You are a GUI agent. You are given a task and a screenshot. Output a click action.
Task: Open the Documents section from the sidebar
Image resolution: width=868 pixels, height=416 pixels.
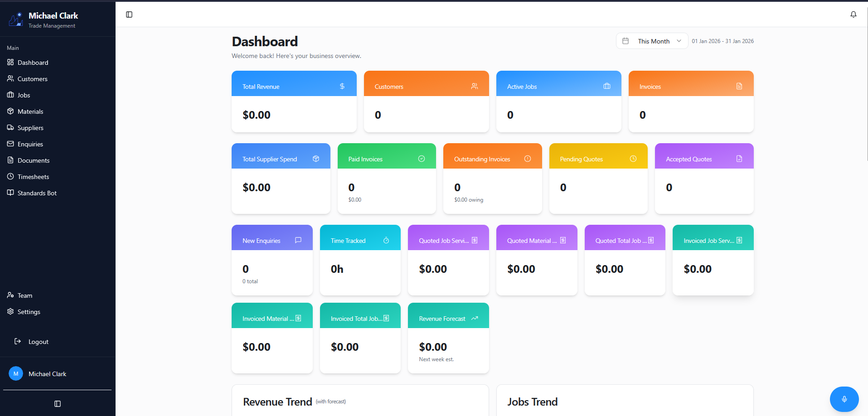(33, 160)
